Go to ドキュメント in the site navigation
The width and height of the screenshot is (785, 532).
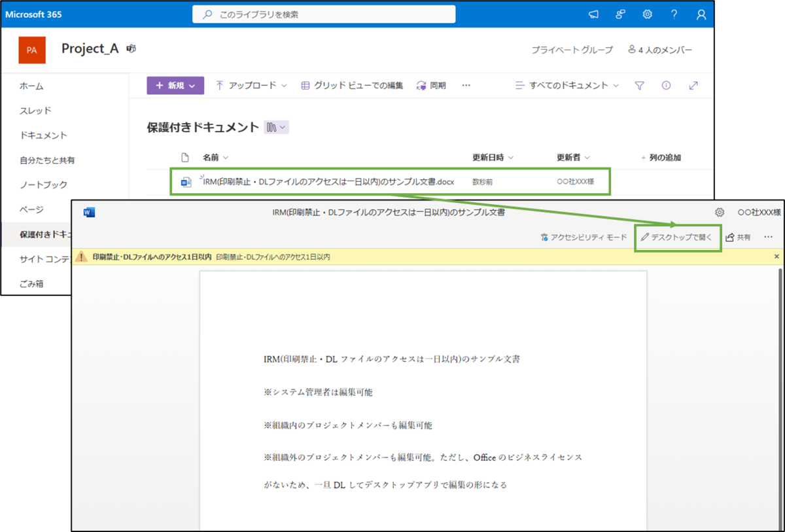(x=43, y=135)
